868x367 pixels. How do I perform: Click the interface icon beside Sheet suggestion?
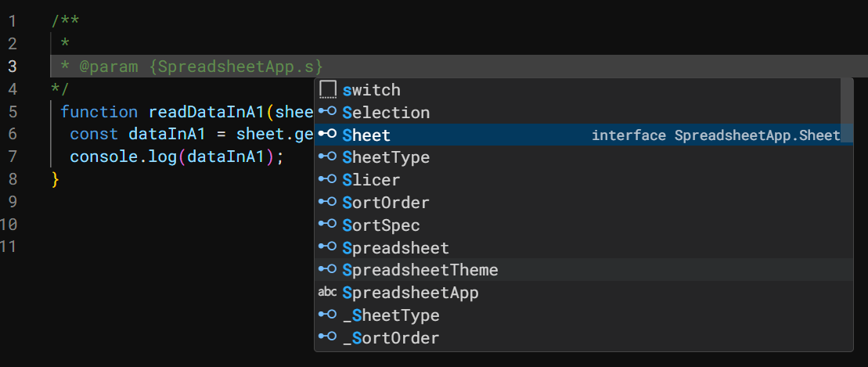pos(328,135)
